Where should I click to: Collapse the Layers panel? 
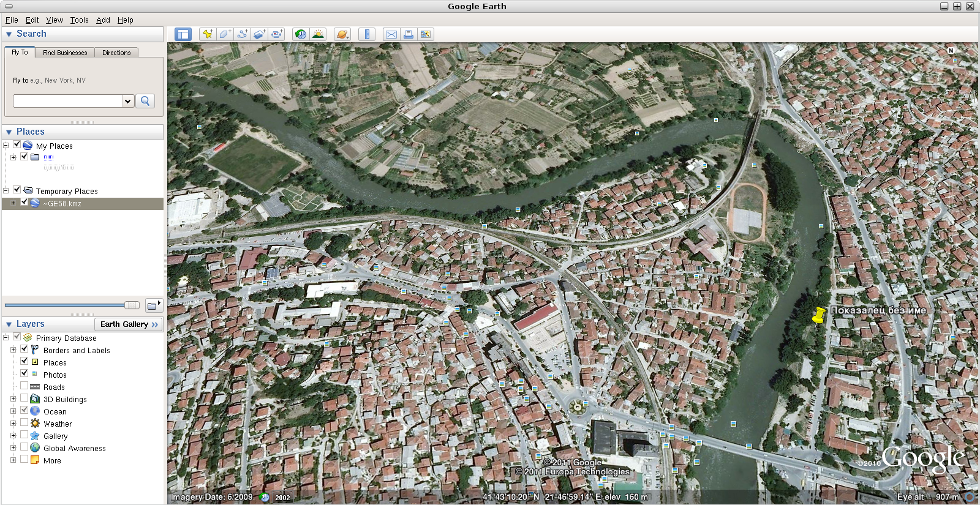pos(9,324)
